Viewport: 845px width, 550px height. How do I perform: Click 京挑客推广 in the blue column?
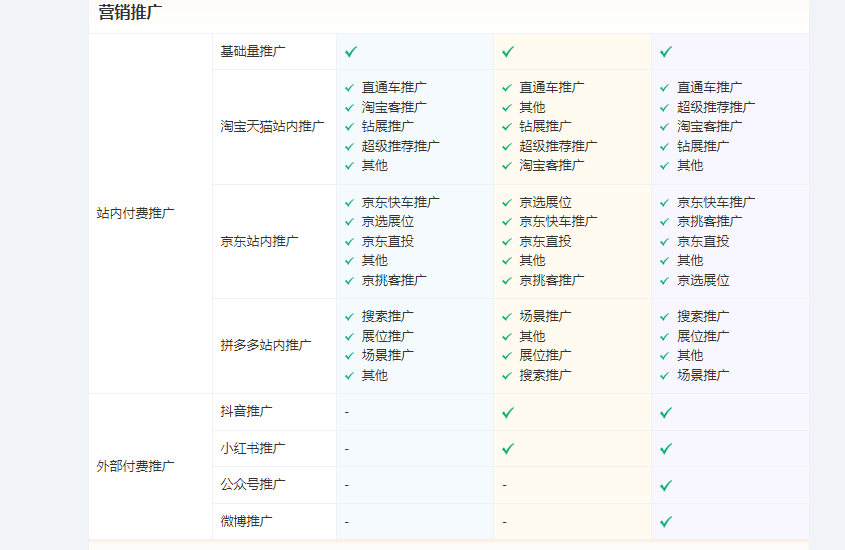coord(394,280)
